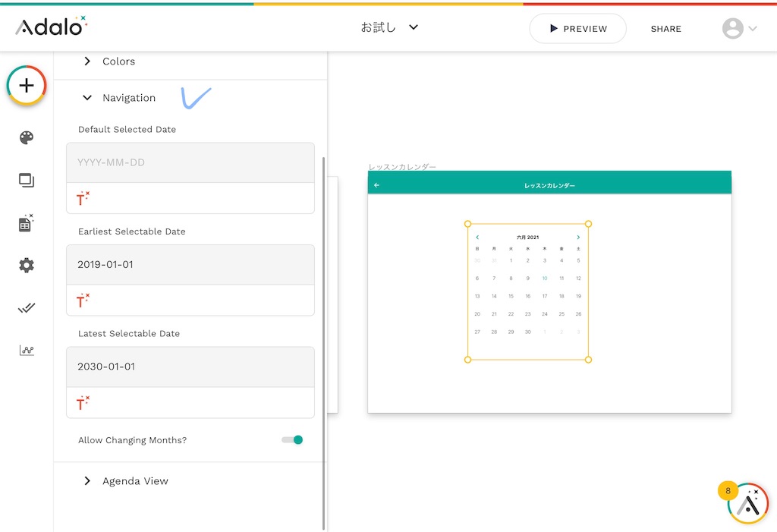777x532 pixels.
Task: Open the Publish double-check icon
Action: tap(27, 308)
